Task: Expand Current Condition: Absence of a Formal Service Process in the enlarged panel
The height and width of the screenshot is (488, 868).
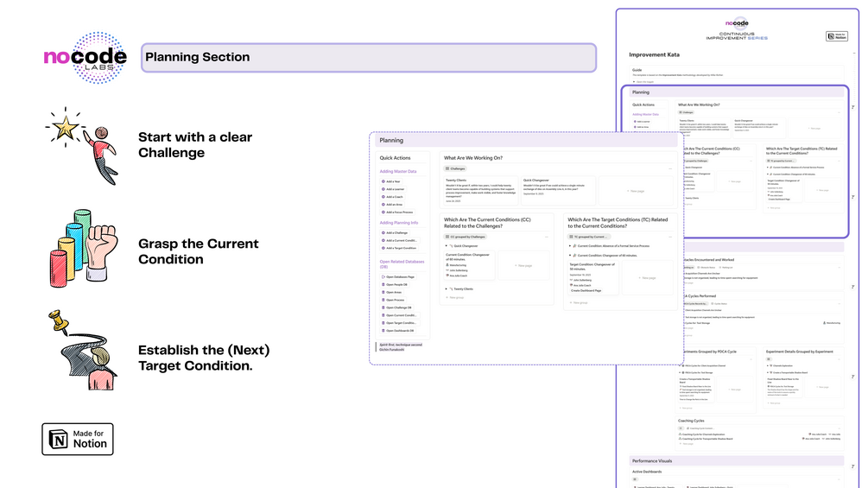Action: pyautogui.click(x=570, y=246)
